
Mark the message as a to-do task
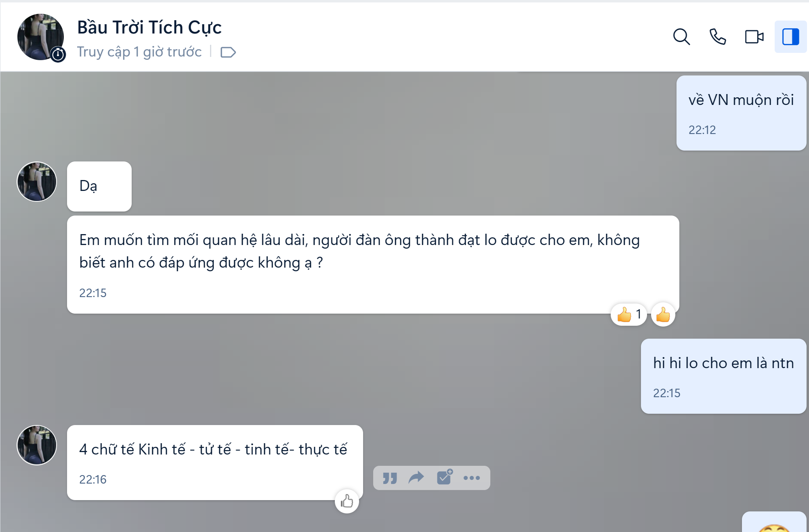tap(445, 477)
